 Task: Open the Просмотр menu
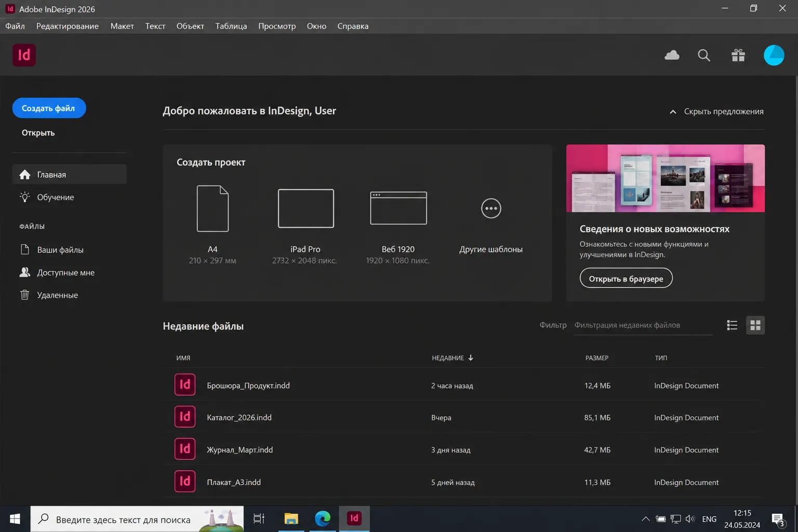(277, 26)
